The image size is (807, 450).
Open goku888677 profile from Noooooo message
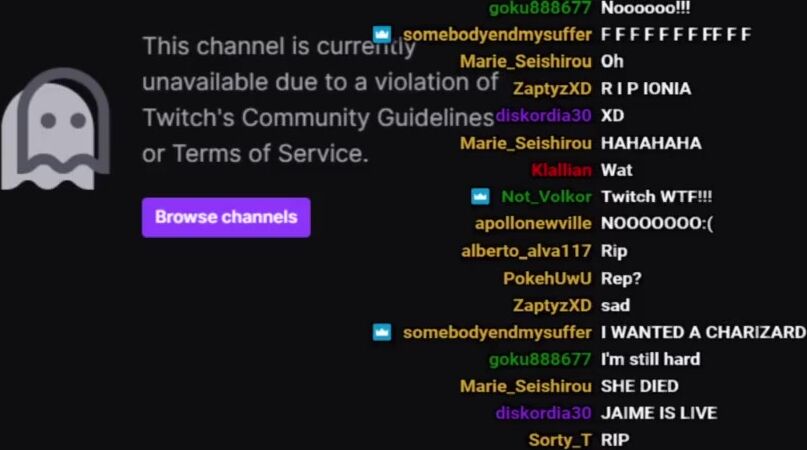pos(540,8)
